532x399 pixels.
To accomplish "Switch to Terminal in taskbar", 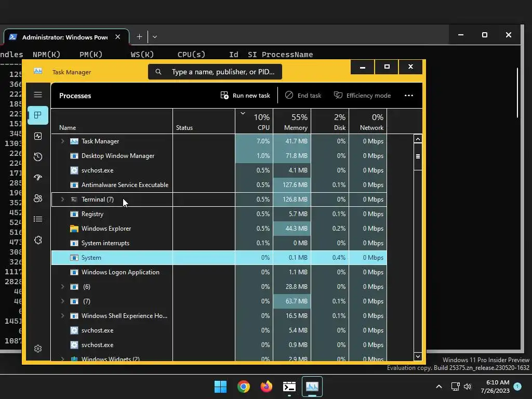I will click(x=289, y=387).
